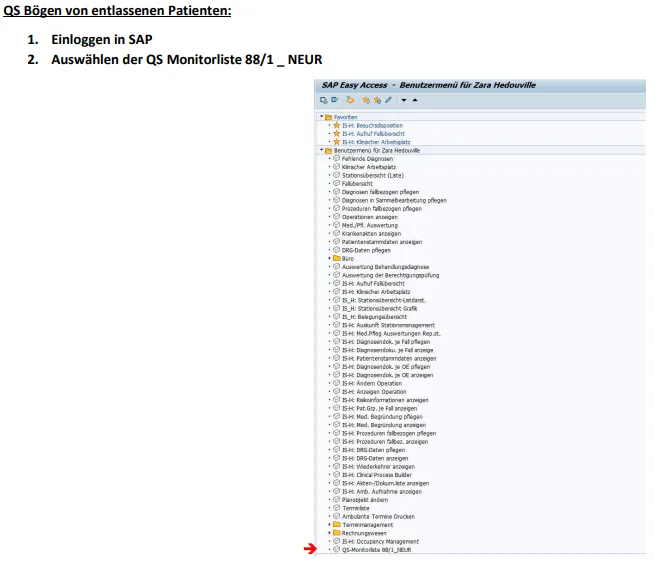
Task: Click the black up-arrow toolbar icon
Action: pyautogui.click(x=414, y=100)
